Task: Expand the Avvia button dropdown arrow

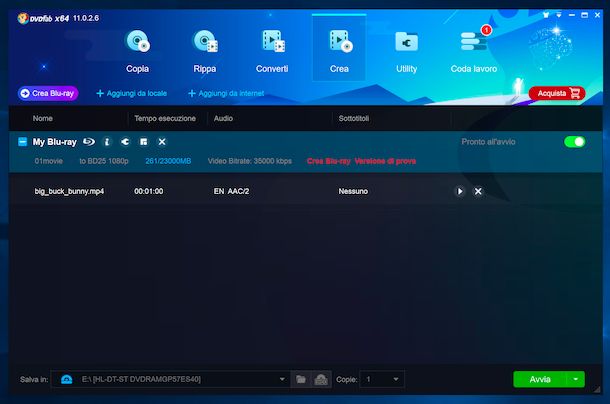Action: (576, 379)
